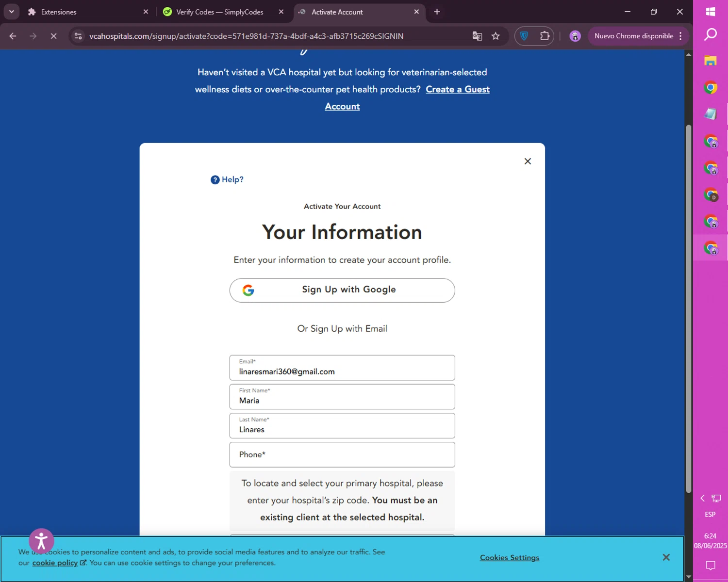Click the Help question mark icon
This screenshot has height=582, width=728.
[215, 180]
